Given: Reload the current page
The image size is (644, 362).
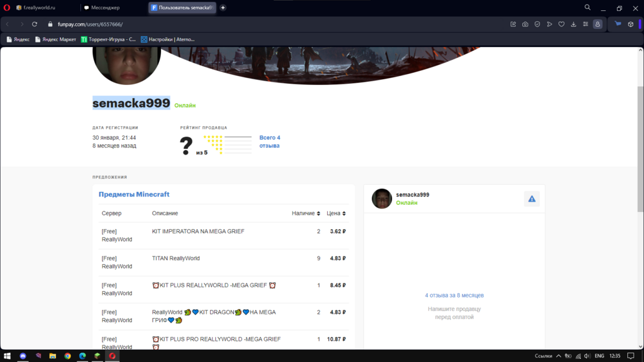Looking at the screenshot, I should click(x=35, y=24).
